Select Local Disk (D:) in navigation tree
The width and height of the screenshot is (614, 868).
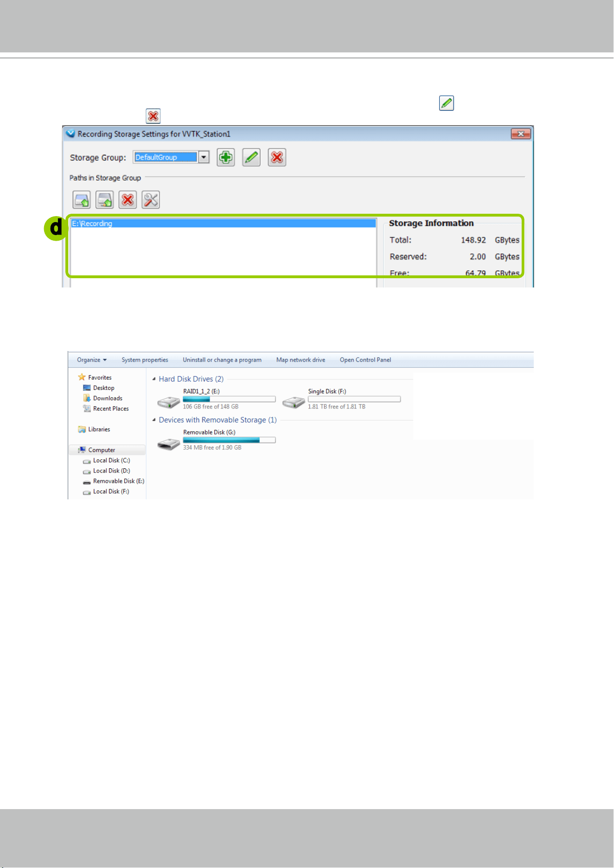point(112,471)
